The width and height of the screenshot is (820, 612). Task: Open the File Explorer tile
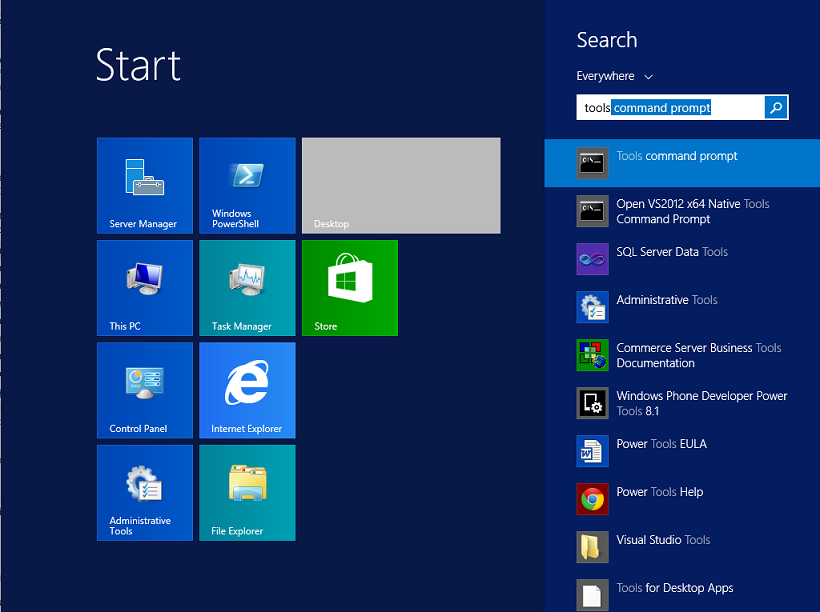(247, 493)
